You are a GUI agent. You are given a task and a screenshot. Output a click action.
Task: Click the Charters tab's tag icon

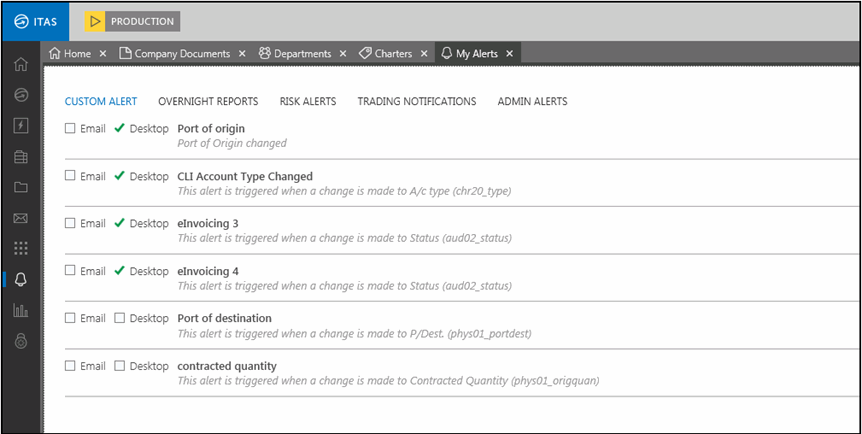[365, 53]
